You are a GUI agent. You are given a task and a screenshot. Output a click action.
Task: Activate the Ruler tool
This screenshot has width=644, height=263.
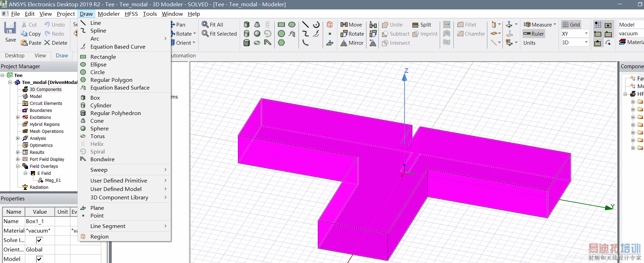pos(534,34)
